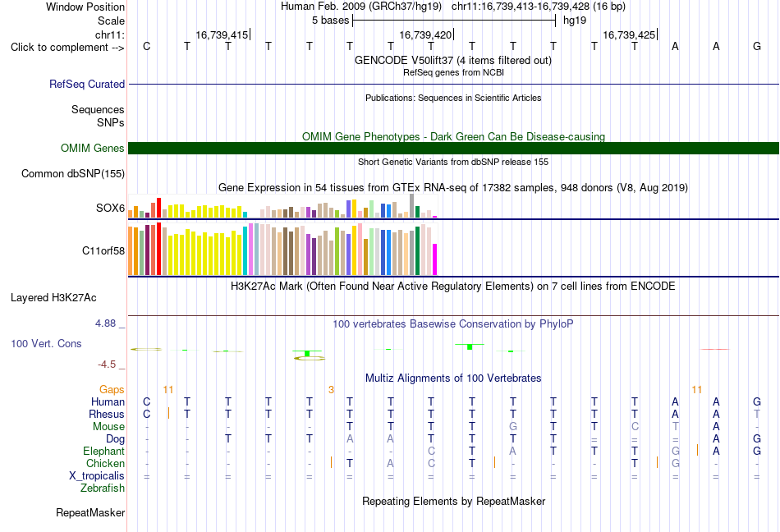Select the Elephant alignment row label

pyautogui.click(x=103, y=451)
